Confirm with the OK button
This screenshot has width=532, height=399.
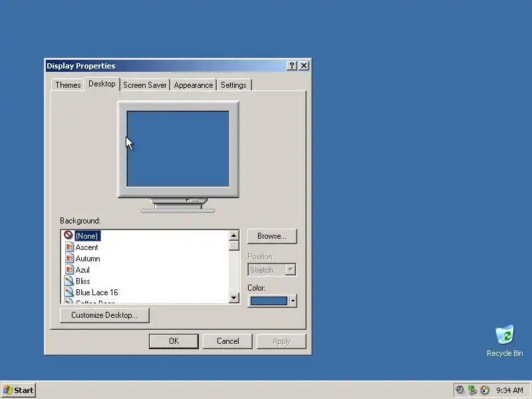tap(174, 341)
